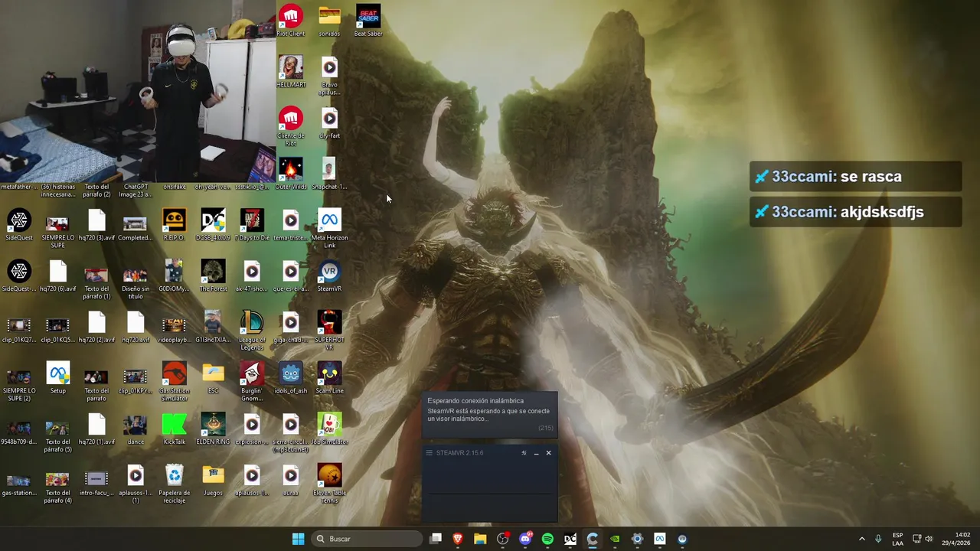Open the SUPERHOT VR shortcut
980x551 pixels.
coord(329,330)
